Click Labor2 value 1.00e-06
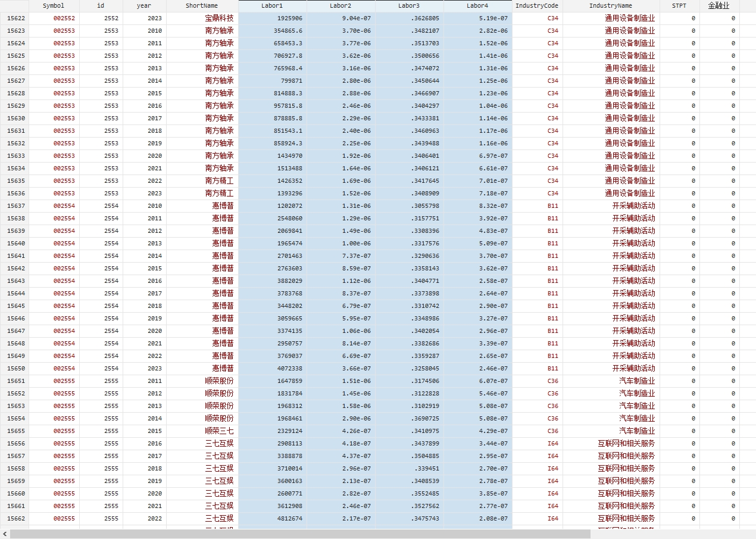Image resolution: width=756 pixels, height=539 pixels. click(357, 244)
